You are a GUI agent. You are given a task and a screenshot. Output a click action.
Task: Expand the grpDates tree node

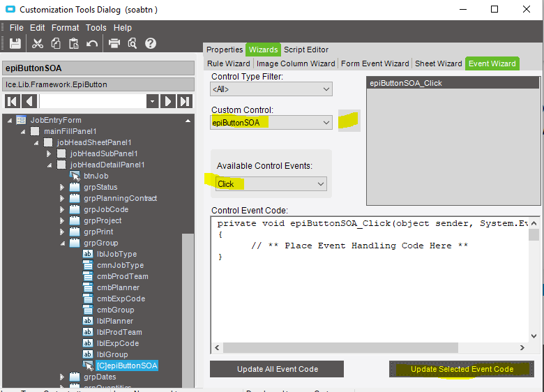coord(62,377)
